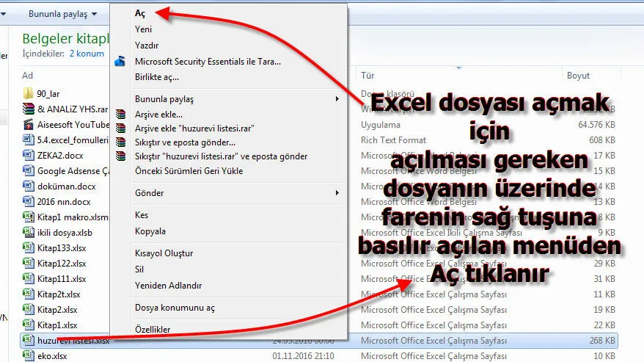Sort files by the Tür column header
The image size is (644, 362).
click(368, 76)
